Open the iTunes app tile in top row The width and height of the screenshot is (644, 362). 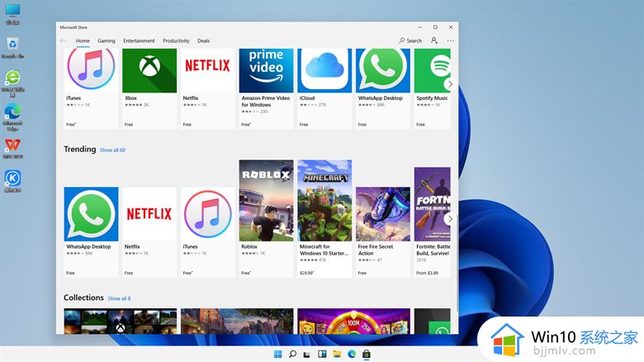pyautogui.click(x=91, y=88)
